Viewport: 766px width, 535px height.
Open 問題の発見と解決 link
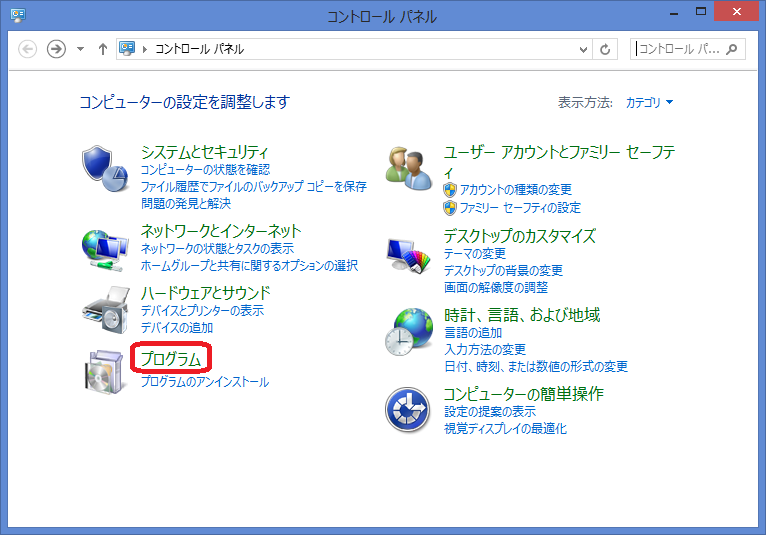pyautogui.click(x=186, y=204)
